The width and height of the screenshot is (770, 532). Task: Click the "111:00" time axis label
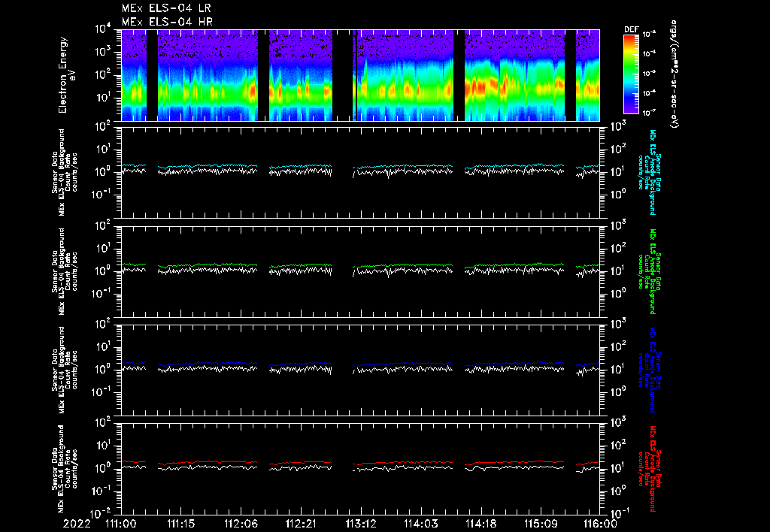coord(121,524)
